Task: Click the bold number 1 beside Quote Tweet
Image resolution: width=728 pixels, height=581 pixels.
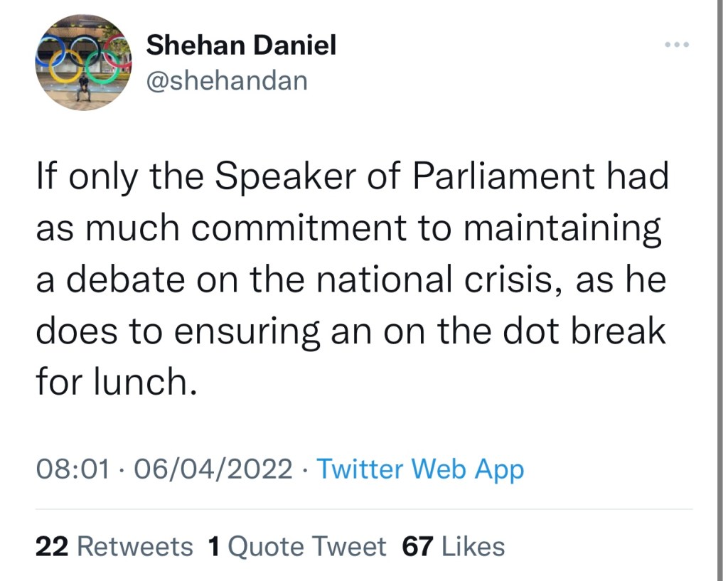Action: click(x=213, y=546)
